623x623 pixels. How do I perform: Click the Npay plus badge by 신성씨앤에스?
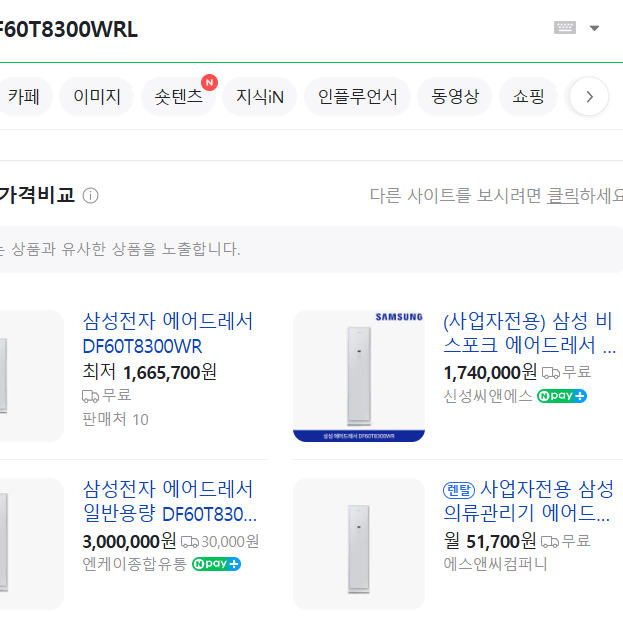coord(562,396)
